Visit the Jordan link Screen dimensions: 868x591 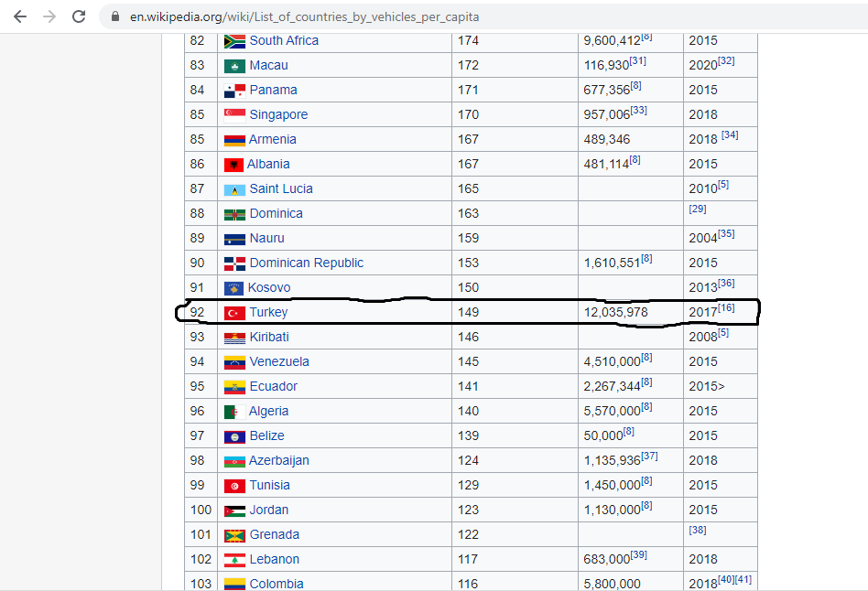tap(269, 510)
